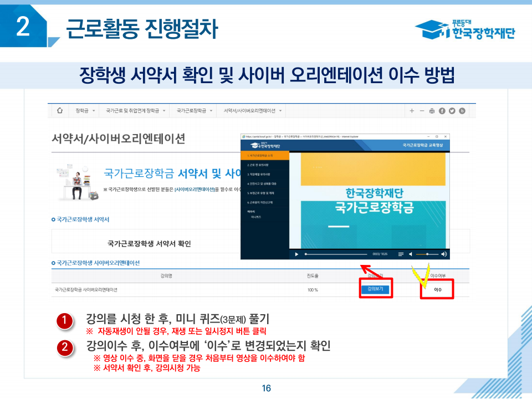The height and width of the screenshot is (399, 532).
Task: Open the video chapter list icon
Action: point(401,254)
